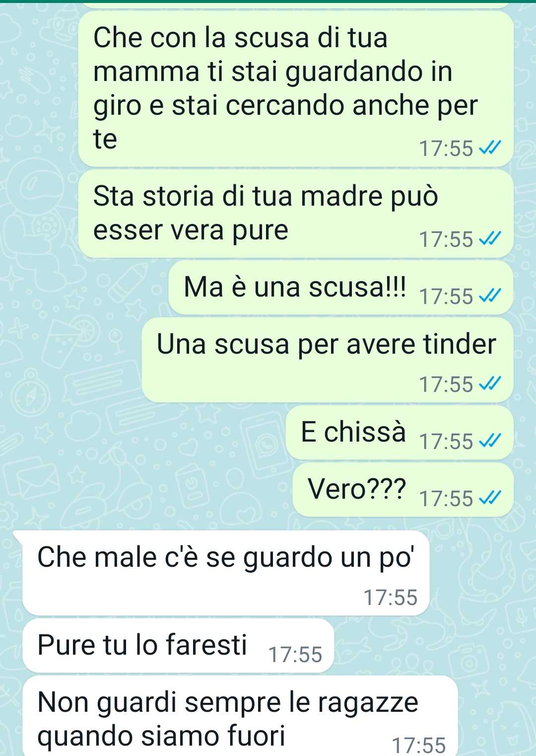Select the 'Pure tu lo faresti' message
536x756 pixels.
tap(178, 646)
